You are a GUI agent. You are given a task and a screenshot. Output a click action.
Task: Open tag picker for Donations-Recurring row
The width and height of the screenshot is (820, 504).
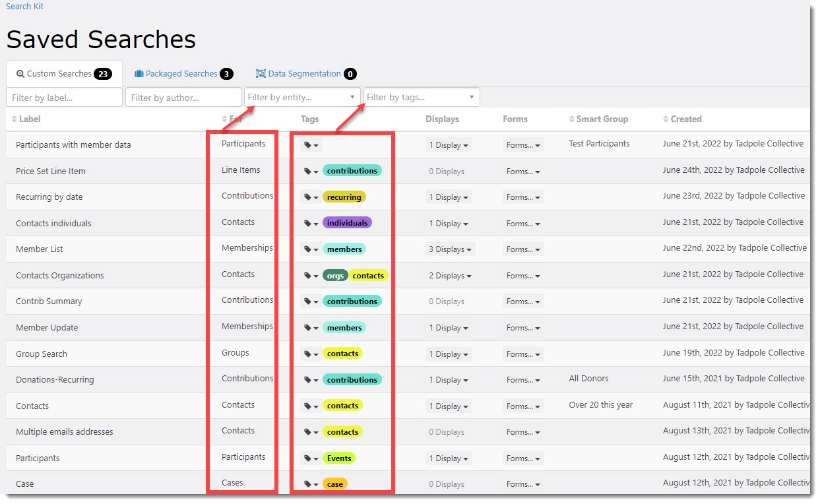311,380
